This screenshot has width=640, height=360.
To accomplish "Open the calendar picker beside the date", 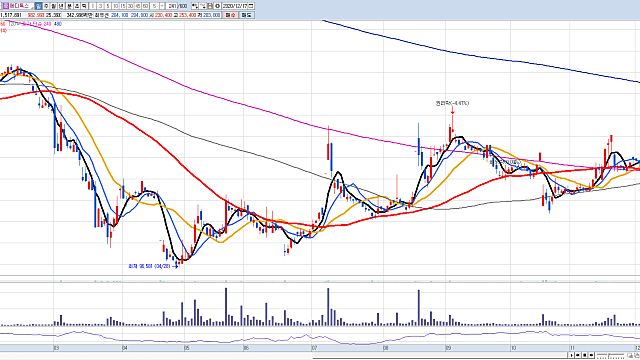I will (251, 6).
